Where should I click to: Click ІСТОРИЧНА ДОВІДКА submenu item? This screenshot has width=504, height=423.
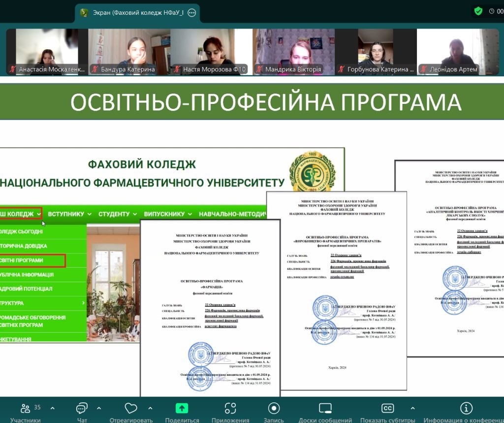[x=43, y=246]
